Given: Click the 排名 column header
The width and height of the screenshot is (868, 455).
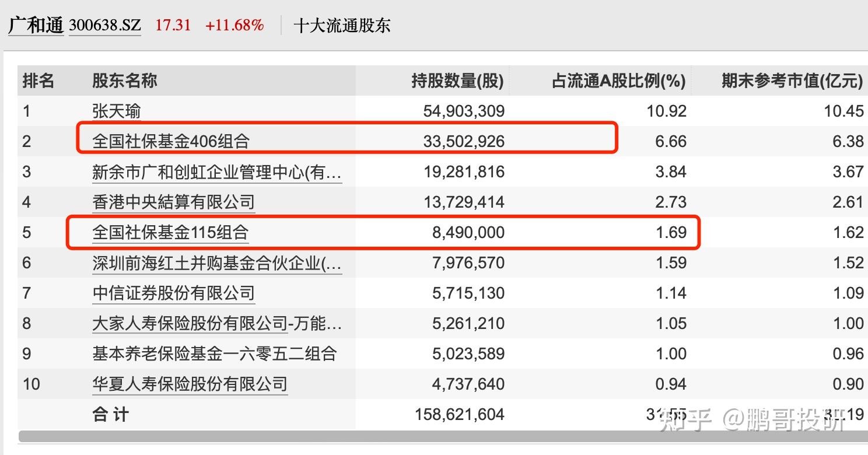Looking at the screenshot, I should coord(37,81).
